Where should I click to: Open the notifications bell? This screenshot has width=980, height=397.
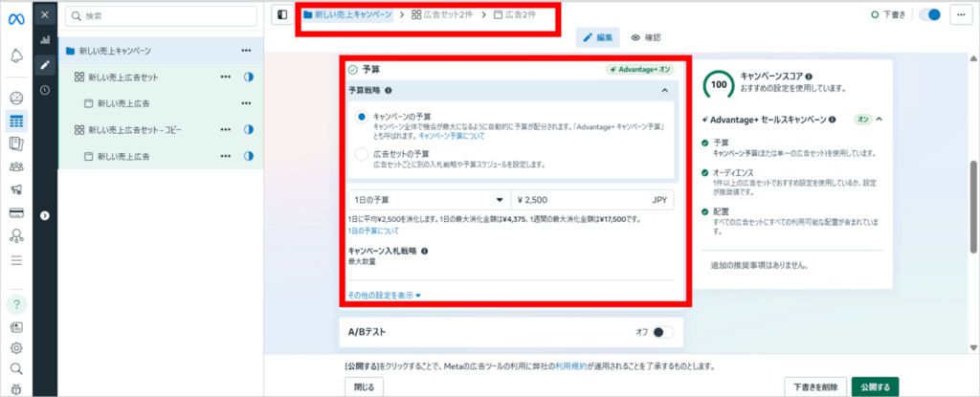pyautogui.click(x=16, y=55)
